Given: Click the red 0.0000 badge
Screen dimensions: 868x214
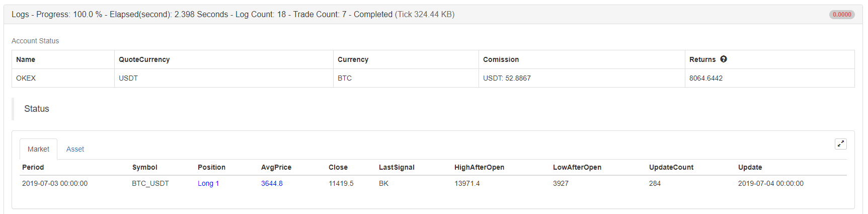Looking at the screenshot, I should coord(842,15).
